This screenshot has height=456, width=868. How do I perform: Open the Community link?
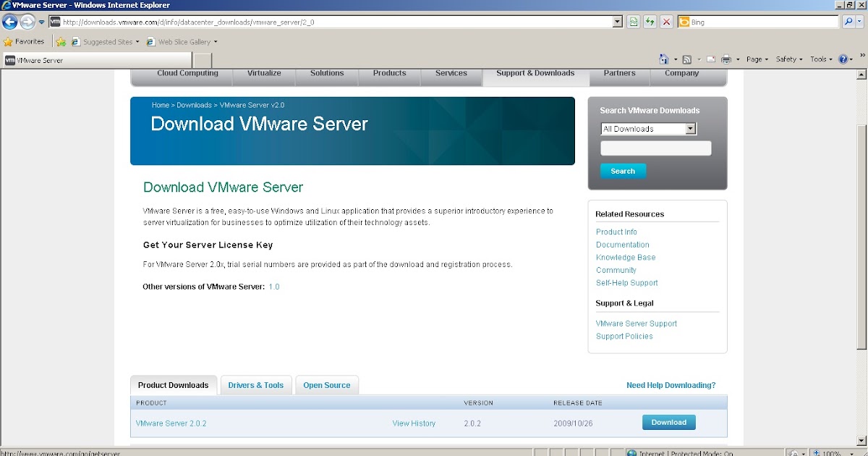click(x=616, y=270)
